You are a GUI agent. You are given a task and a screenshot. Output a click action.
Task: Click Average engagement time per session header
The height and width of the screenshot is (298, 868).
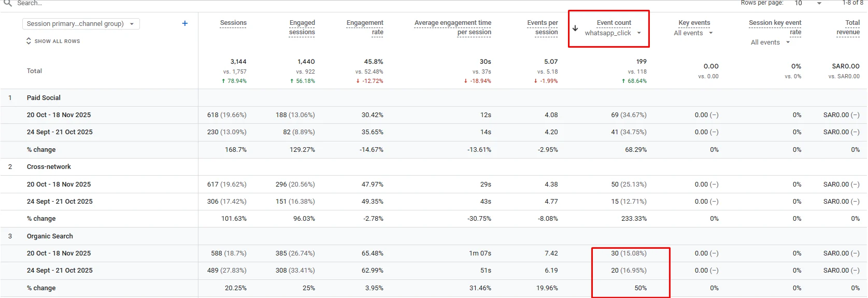[453, 27]
